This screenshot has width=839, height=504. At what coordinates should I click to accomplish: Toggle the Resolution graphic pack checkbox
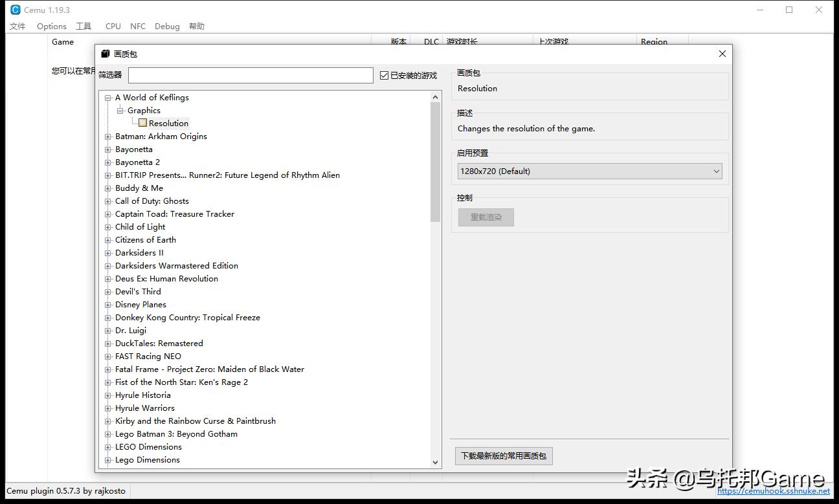(142, 123)
